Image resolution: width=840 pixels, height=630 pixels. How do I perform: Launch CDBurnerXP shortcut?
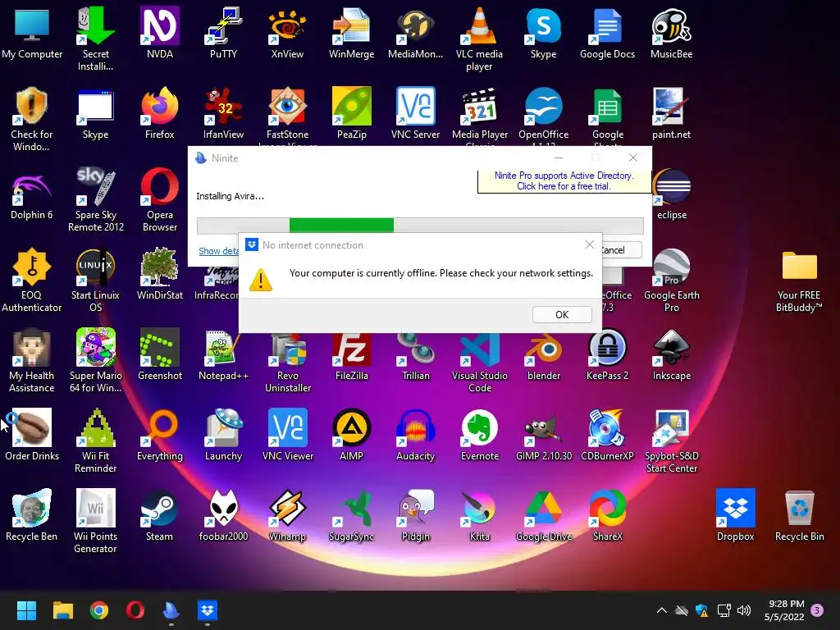point(607,435)
